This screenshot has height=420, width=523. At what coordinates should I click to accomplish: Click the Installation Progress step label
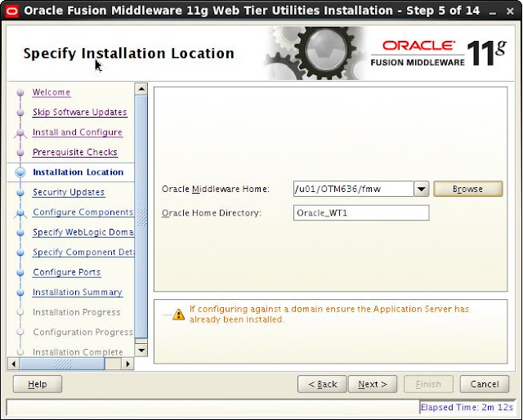click(x=76, y=312)
